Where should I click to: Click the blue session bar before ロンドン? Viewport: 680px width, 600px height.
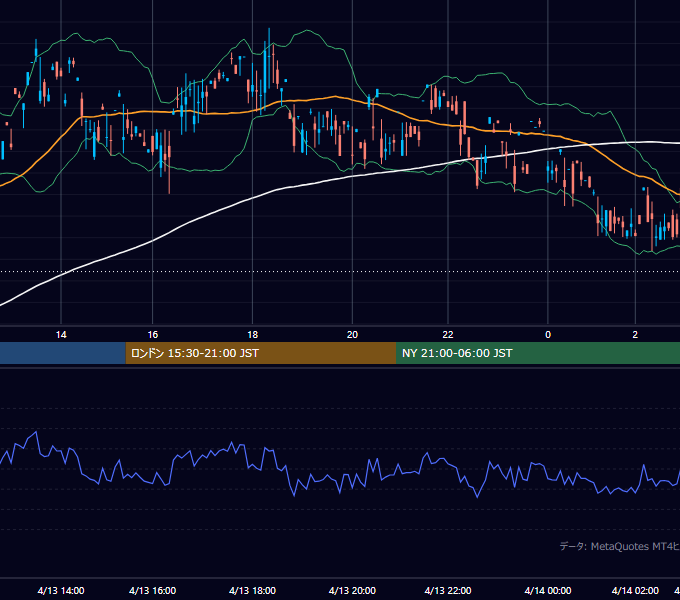(x=63, y=353)
